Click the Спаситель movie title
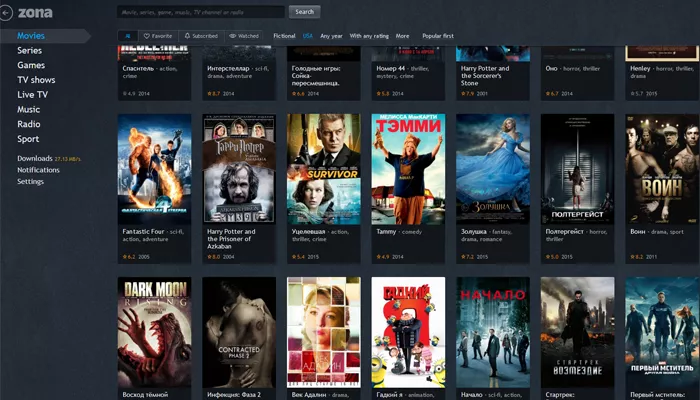Image resolution: width=700 pixels, height=400 pixels. click(x=138, y=69)
